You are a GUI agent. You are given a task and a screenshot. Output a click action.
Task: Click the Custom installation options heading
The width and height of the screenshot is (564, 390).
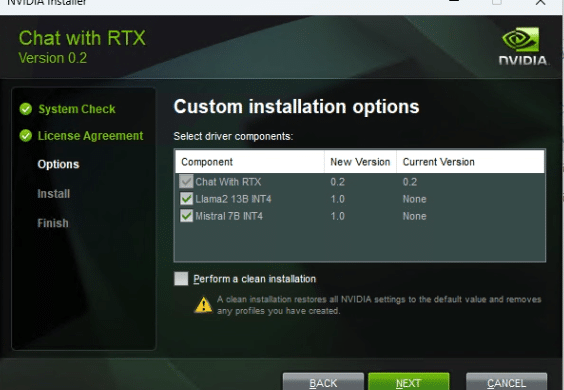coord(296,107)
